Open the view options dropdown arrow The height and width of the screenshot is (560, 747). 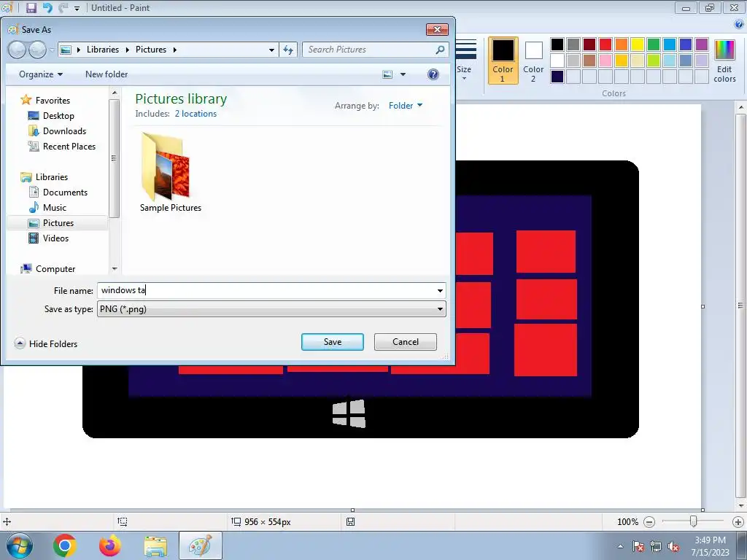click(x=403, y=74)
